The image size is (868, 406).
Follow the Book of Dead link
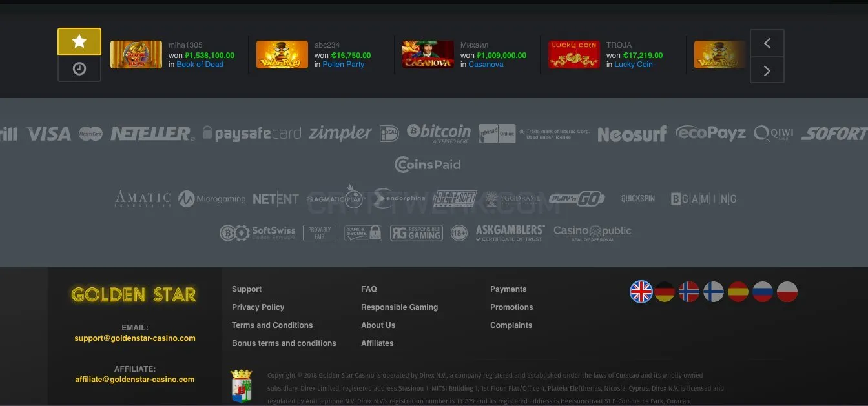coord(200,65)
